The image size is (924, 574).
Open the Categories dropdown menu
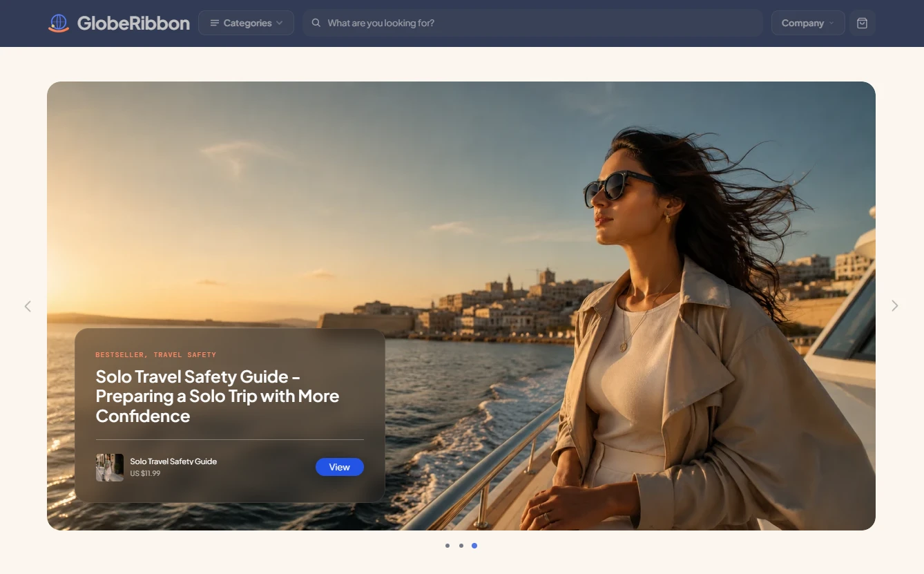pyautogui.click(x=246, y=23)
